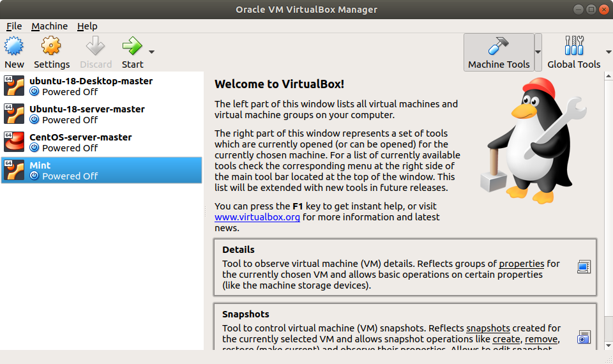Open the File menu
613x364 pixels.
pyautogui.click(x=14, y=26)
